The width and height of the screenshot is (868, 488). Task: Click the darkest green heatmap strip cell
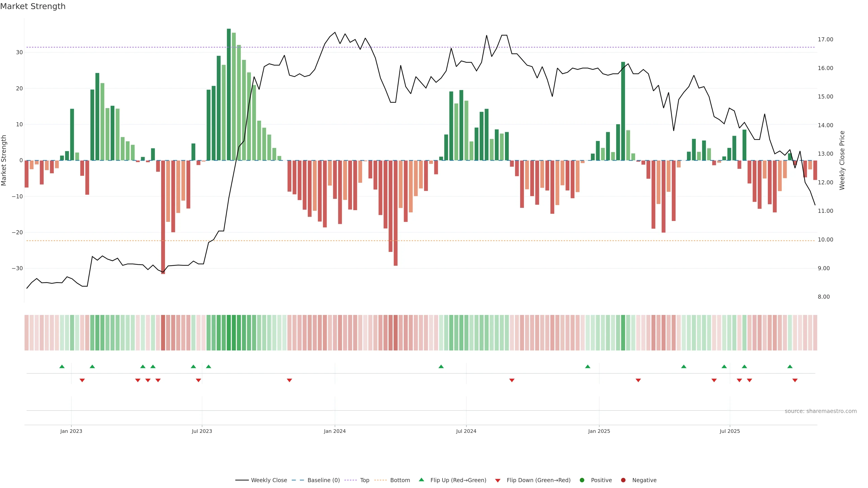pyautogui.click(x=229, y=333)
